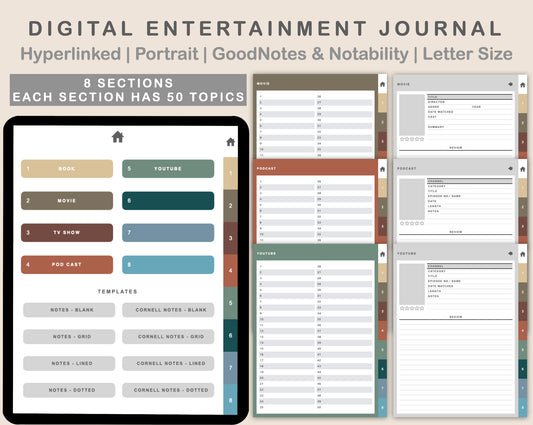Click star rating on the Movie review page
This screenshot has width=533, height=425.
(x=412, y=139)
